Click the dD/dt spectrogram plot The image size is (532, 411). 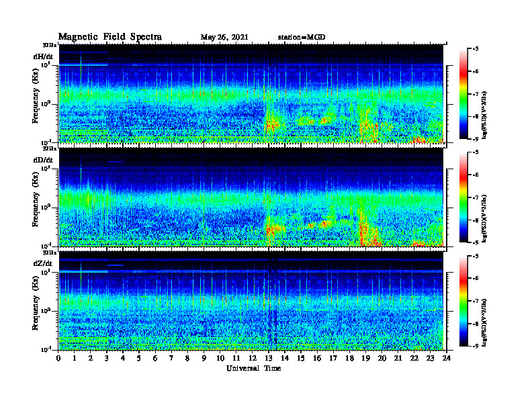251,197
